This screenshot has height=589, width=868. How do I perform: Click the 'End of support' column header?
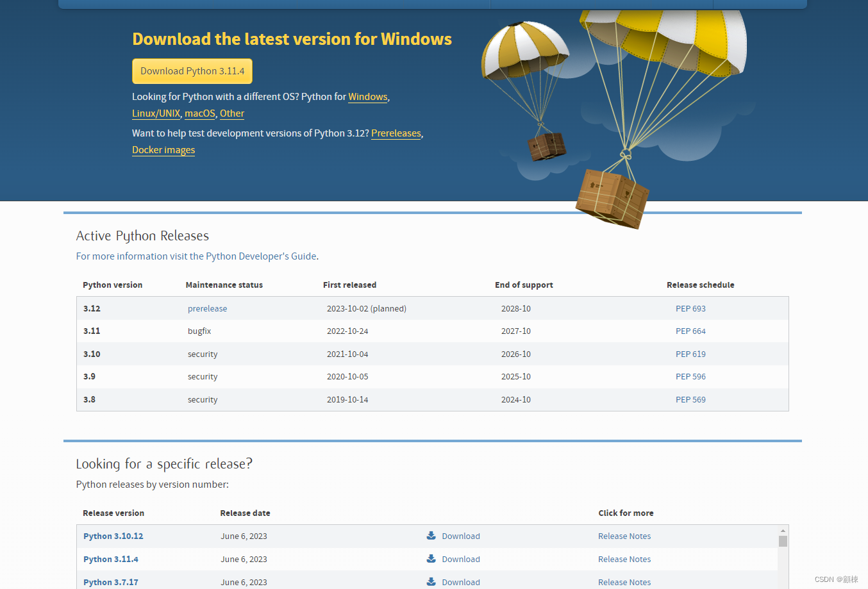(x=524, y=285)
